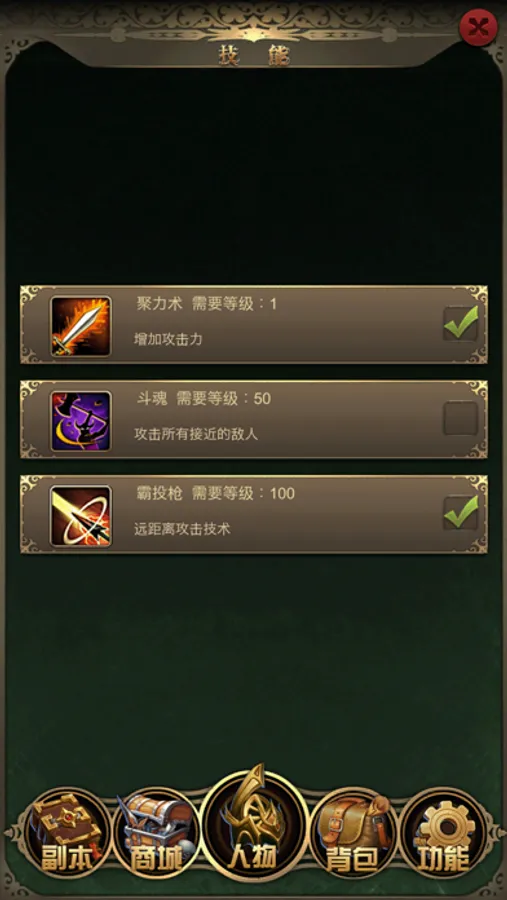The width and height of the screenshot is (507, 900).
Task: Select the 斗魂 需要等级：50 row title
Action: coord(204,399)
